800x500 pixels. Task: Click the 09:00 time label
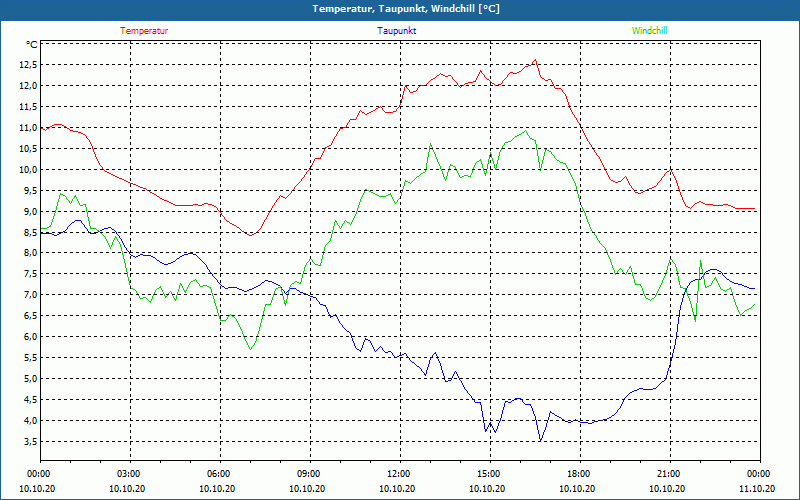307,474
